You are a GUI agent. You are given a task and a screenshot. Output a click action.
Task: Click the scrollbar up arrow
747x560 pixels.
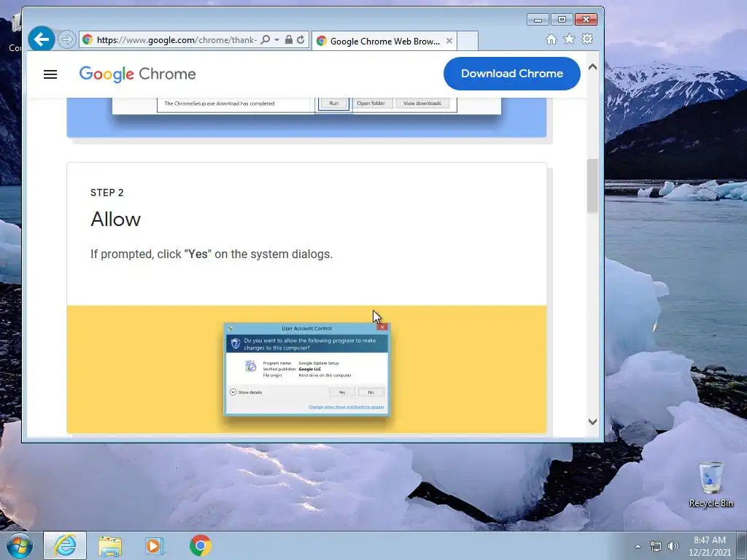592,67
